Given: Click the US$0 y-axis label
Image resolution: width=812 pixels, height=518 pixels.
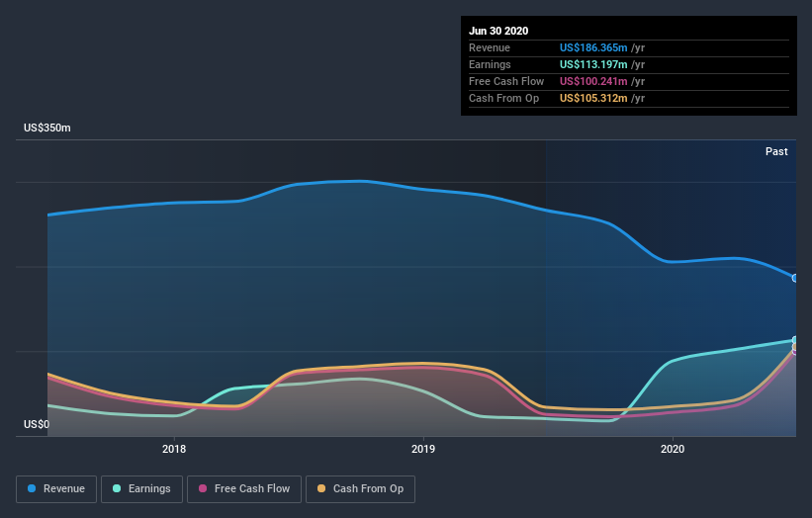Looking at the screenshot, I should click(37, 424).
